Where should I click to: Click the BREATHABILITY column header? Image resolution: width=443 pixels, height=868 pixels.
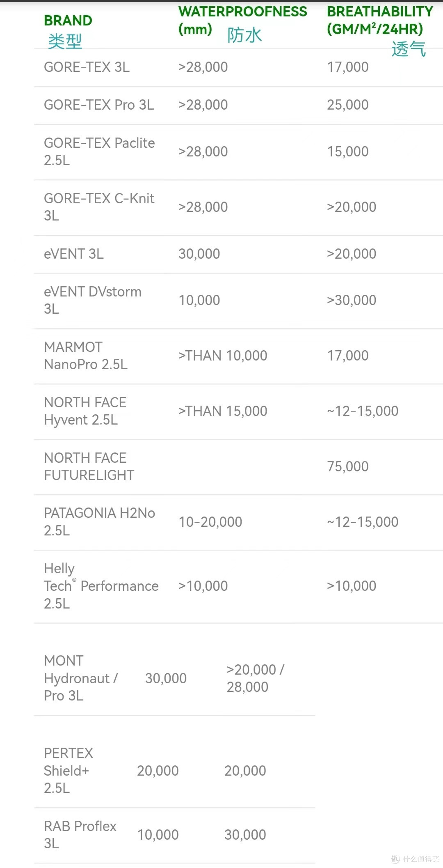click(x=379, y=20)
